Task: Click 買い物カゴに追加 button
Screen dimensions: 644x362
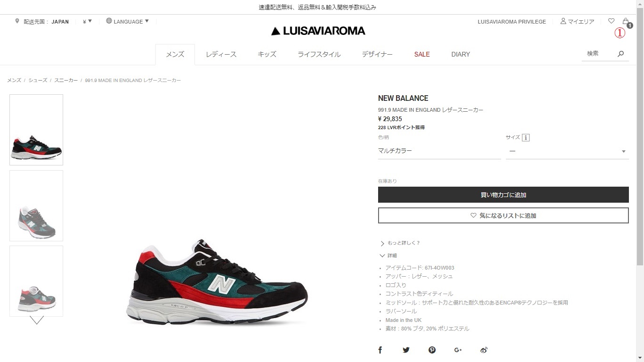Action: [504, 195]
